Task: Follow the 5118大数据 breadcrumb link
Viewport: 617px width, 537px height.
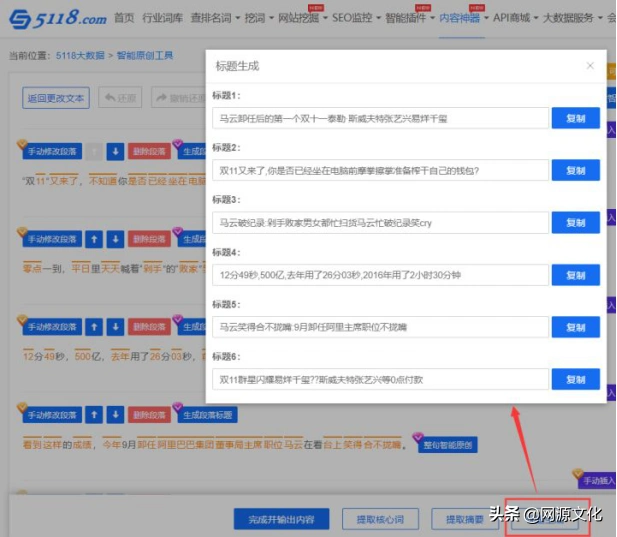Action: point(80,55)
